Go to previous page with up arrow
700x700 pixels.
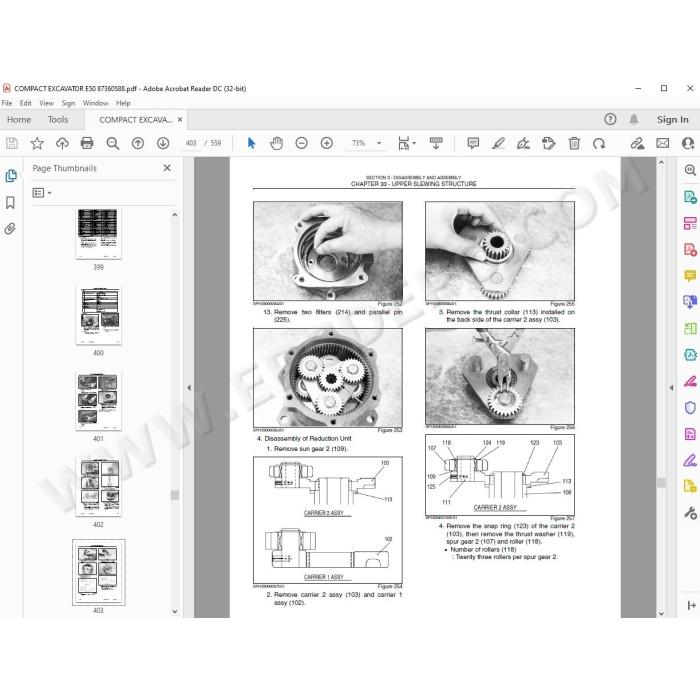[x=138, y=143]
